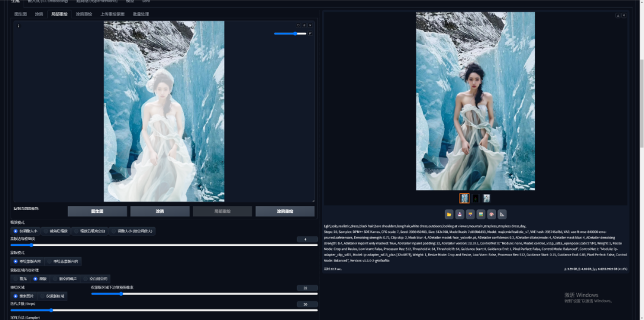Screen dimensions: 644x320
Task: Select 缩放后填充空白 resize mode
Action: click(x=89, y=231)
